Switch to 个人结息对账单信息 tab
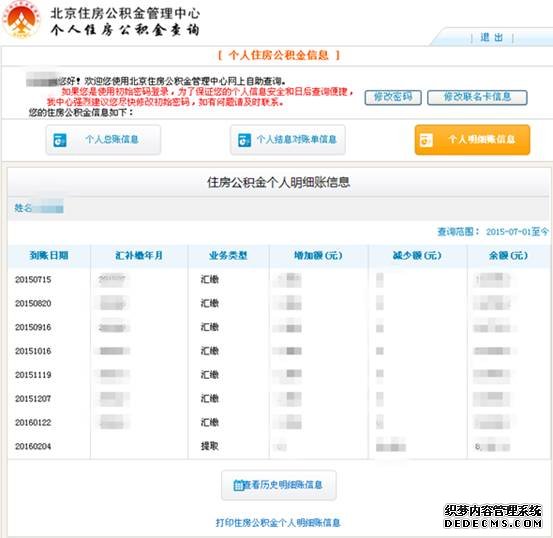The width and height of the screenshot is (553, 538). pos(287,140)
